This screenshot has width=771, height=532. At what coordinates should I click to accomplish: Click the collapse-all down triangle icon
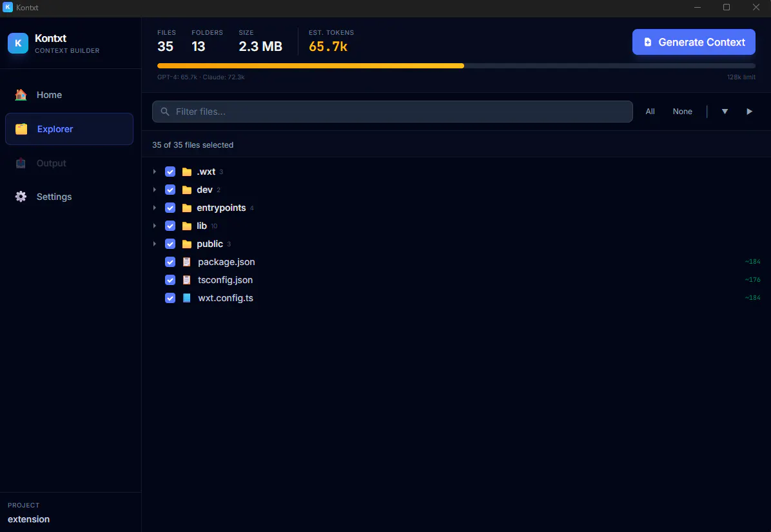pyautogui.click(x=725, y=112)
